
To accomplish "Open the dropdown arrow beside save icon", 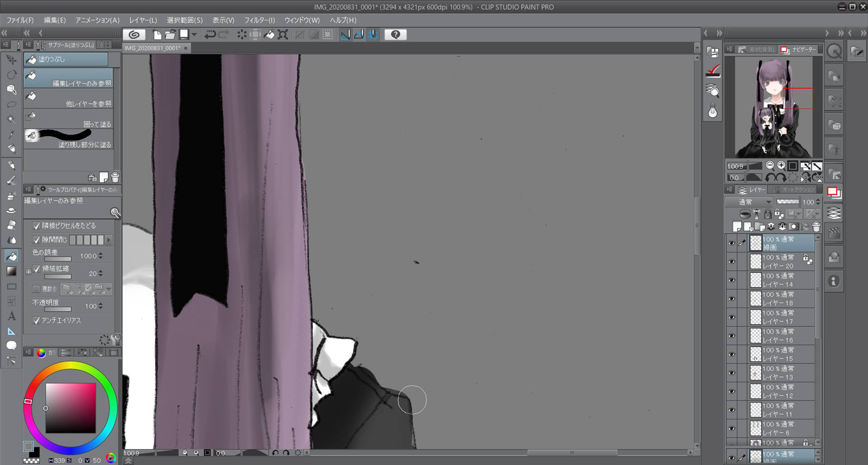I will 194,35.
